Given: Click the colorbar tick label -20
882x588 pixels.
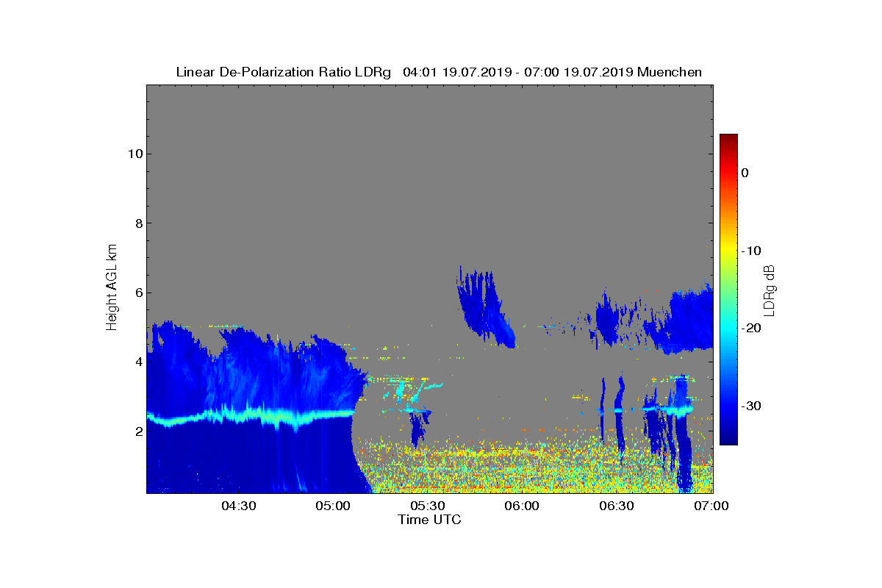Looking at the screenshot, I should 751,328.
